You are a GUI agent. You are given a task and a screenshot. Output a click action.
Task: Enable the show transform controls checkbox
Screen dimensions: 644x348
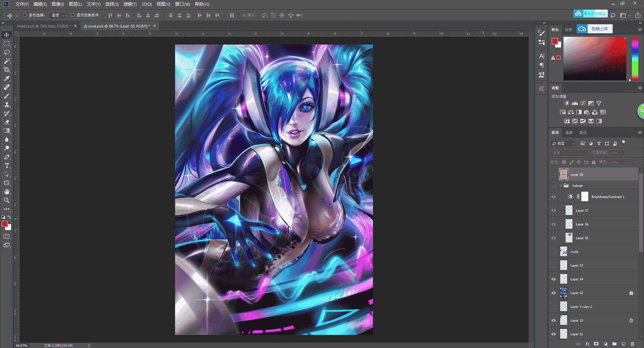click(x=73, y=15)
